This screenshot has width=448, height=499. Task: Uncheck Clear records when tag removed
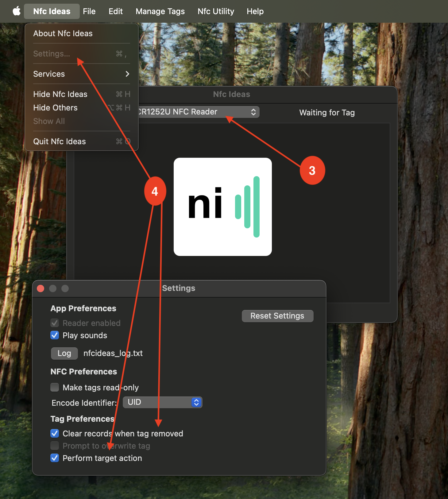55,433
